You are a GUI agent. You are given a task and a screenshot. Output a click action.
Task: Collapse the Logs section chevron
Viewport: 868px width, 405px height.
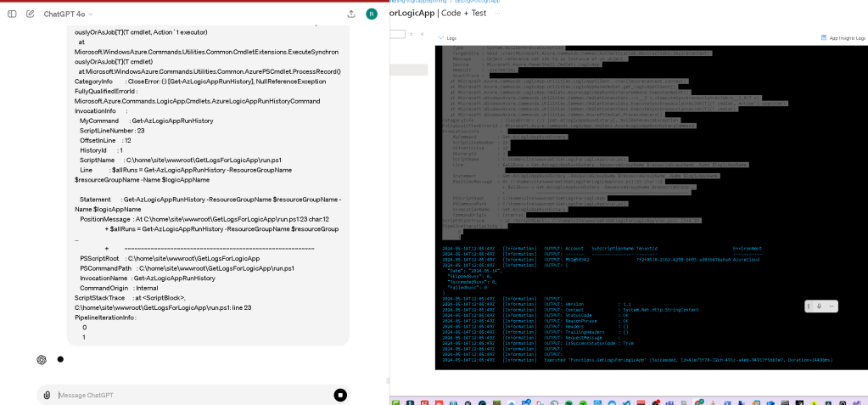pyautogui.click(x=440, y=37)
